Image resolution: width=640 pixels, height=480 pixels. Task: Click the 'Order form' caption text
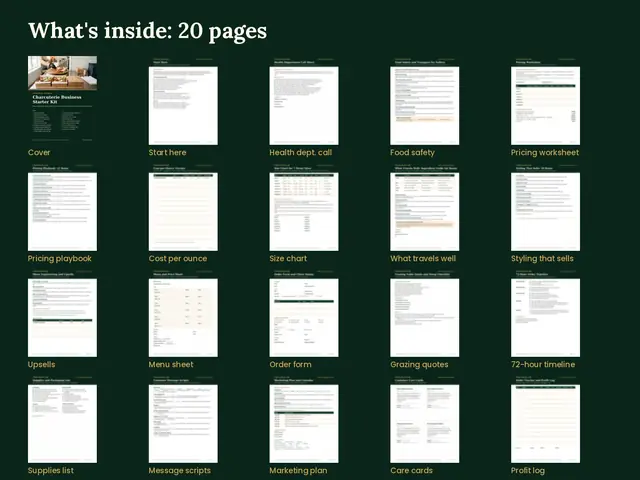point(290,365)
